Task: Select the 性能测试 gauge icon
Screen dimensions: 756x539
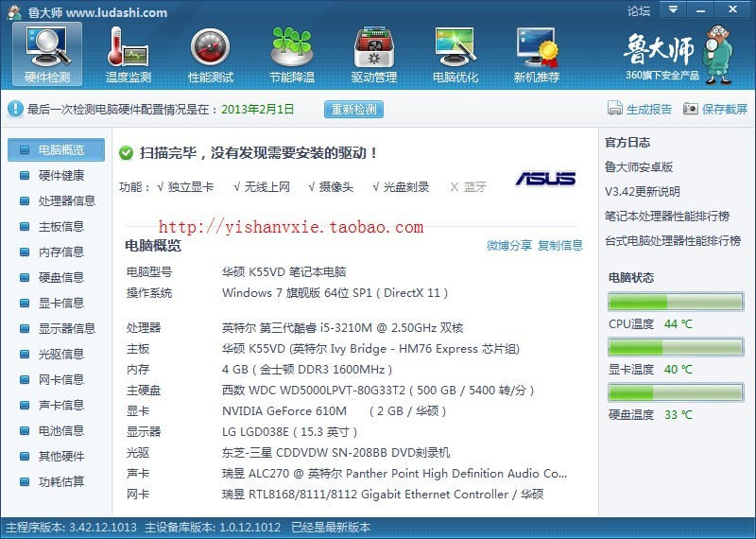Action: [210, 47]
